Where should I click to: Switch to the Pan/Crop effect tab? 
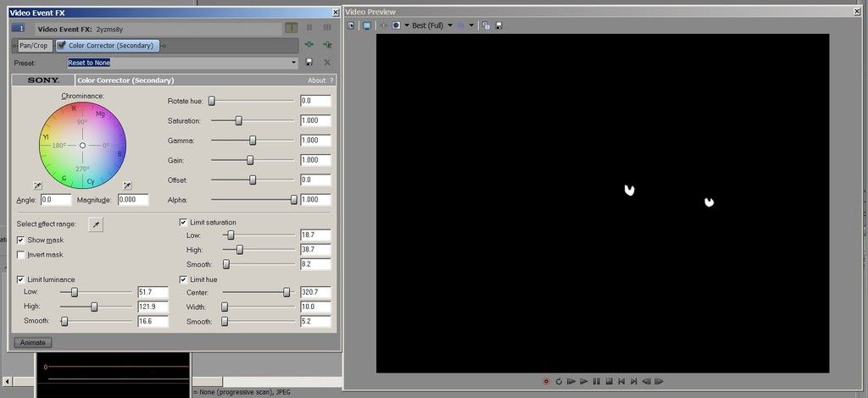point(33,45)
